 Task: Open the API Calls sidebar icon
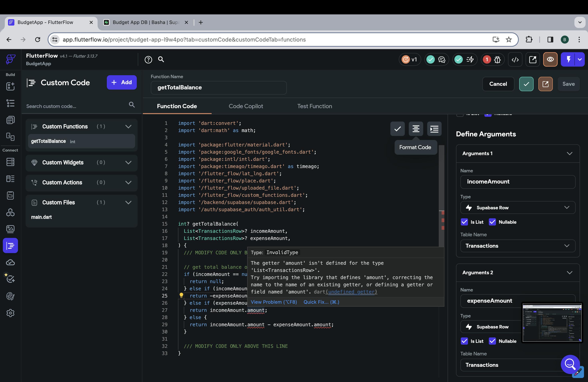click(10, 212)
